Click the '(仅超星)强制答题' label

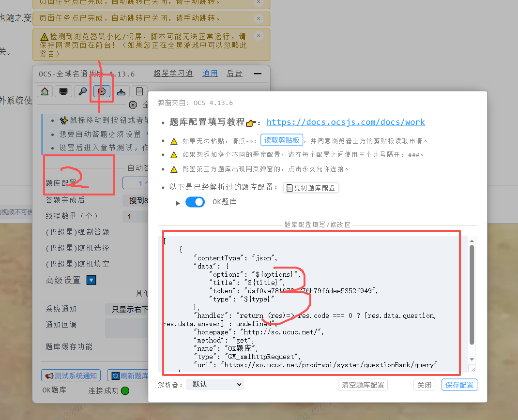coord(77,232)
